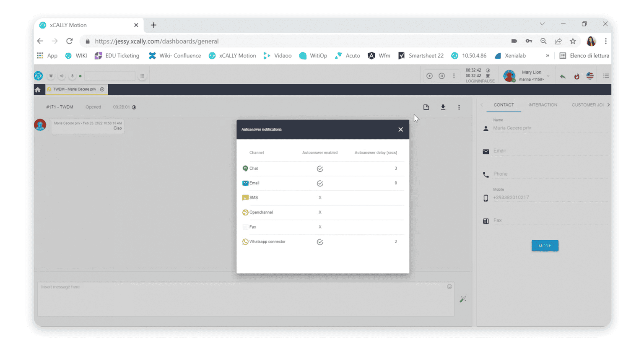644x345 pixels.
Task: Open the EDU Ticketing bookmark
Action: click(117, 56)
